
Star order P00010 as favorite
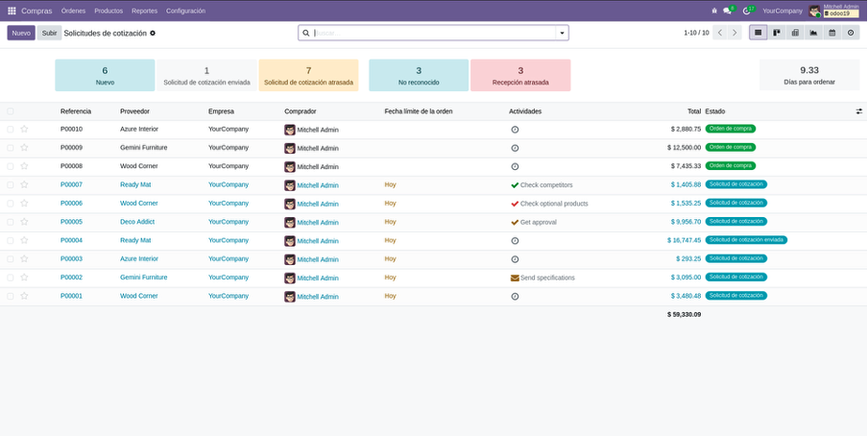click(24, 129)
